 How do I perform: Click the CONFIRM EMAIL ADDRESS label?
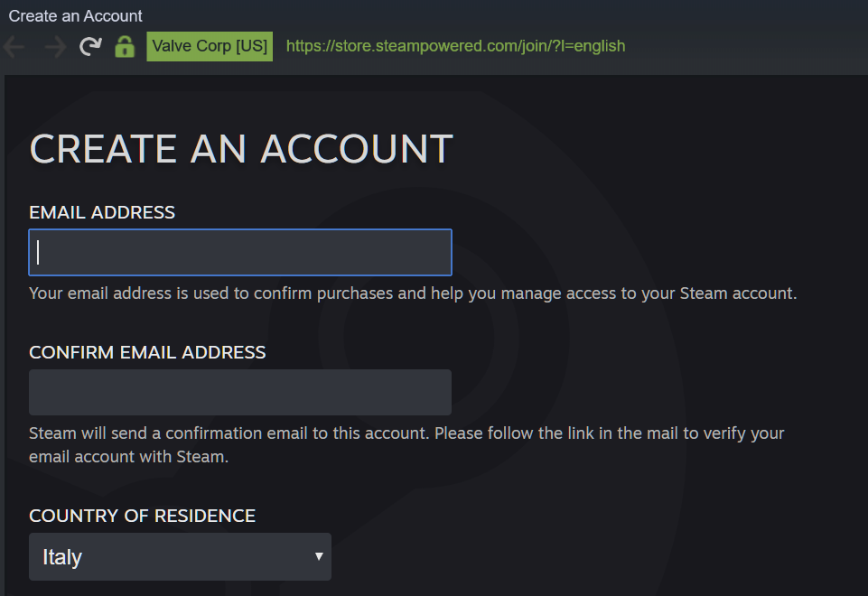click(147, 352)
